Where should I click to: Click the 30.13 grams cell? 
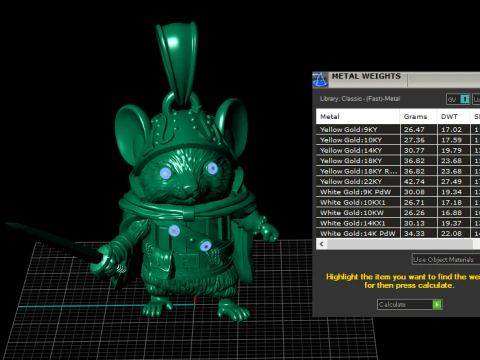(418, 223)
